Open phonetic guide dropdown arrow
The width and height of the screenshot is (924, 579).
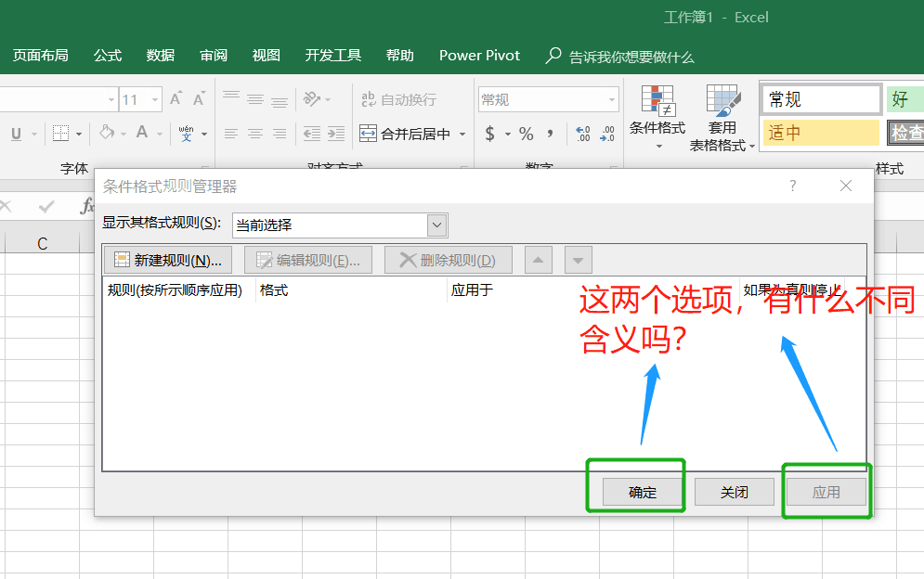[x=204, y=134]
